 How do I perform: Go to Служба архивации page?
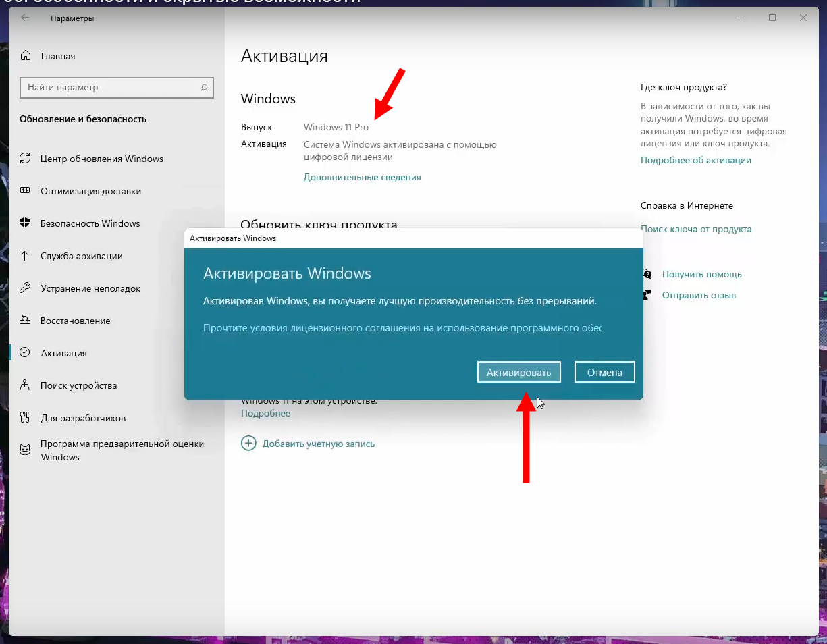click(117, 256)
